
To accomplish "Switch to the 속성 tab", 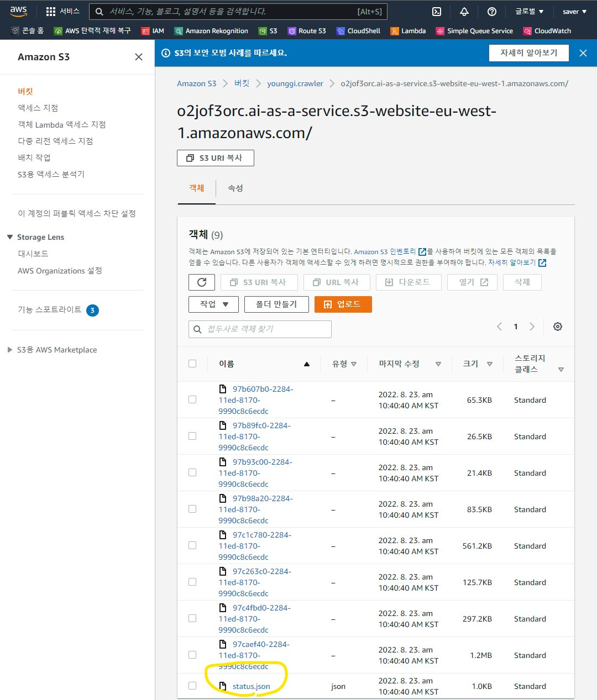I will (235, 188).
